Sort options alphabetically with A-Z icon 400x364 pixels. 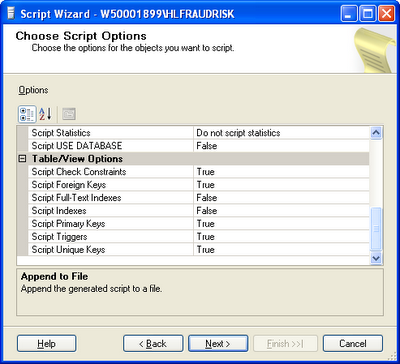click(x=45, y=114)
